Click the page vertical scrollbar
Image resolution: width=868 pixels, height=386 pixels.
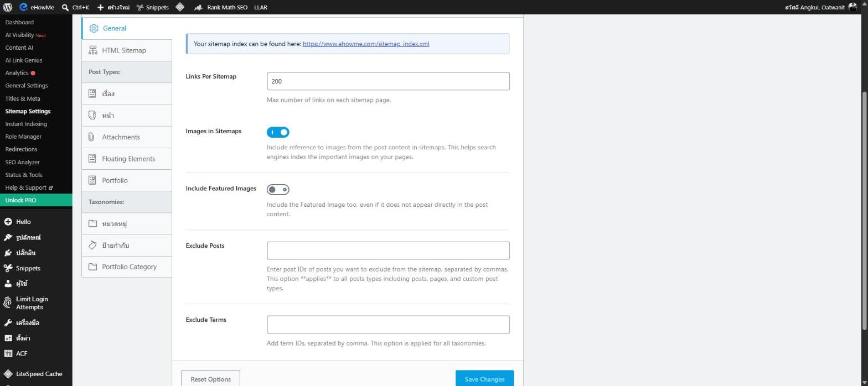pos(865,210)
